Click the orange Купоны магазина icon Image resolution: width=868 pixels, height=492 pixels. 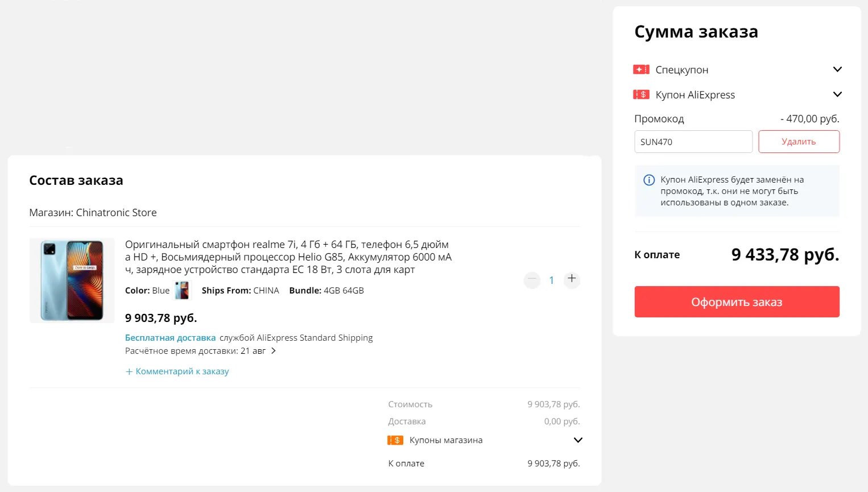[x=395, y=440]
